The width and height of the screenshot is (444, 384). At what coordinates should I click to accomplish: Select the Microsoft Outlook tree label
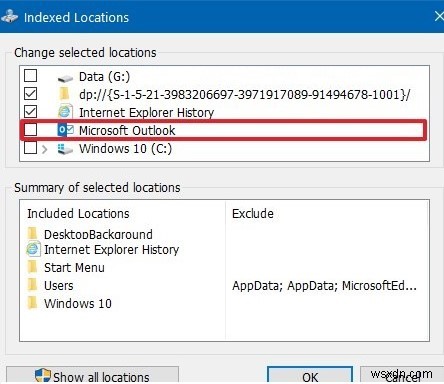click(x=127, y=130)
